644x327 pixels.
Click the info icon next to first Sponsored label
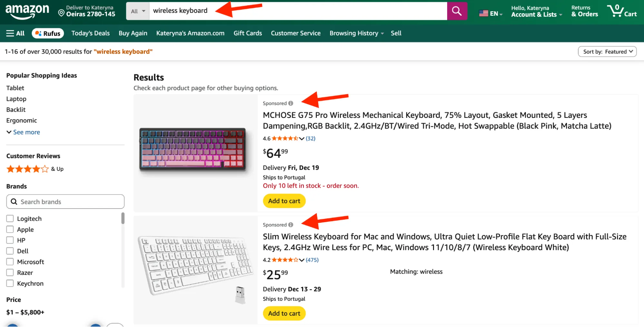(x=291, y=103)
